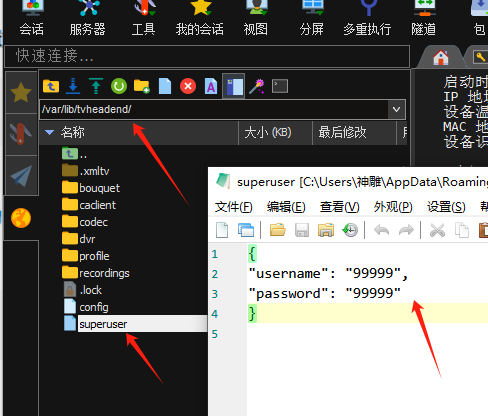The width and height of the screenshot is (488, 416).
Task: Open 编辑(E) menu in editor window
Action: pyautogui.click(x=286, y=207)
